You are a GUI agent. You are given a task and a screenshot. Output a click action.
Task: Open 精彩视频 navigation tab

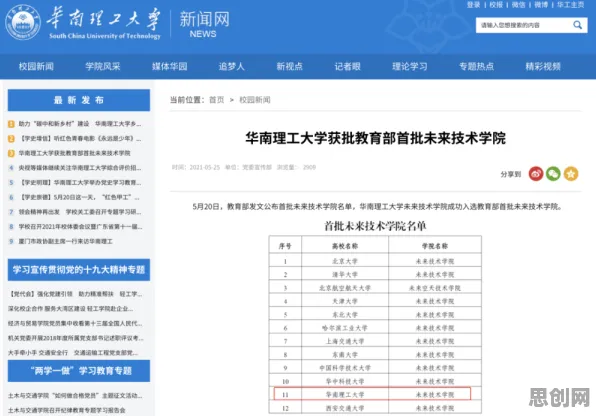[x=543, y=67]
